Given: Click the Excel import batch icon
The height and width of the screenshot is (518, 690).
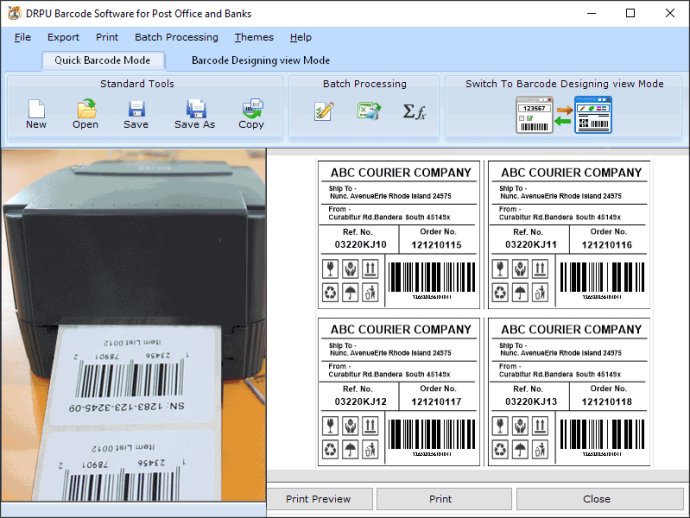Looking at the screenshot, I should click(x=369, y=111).
